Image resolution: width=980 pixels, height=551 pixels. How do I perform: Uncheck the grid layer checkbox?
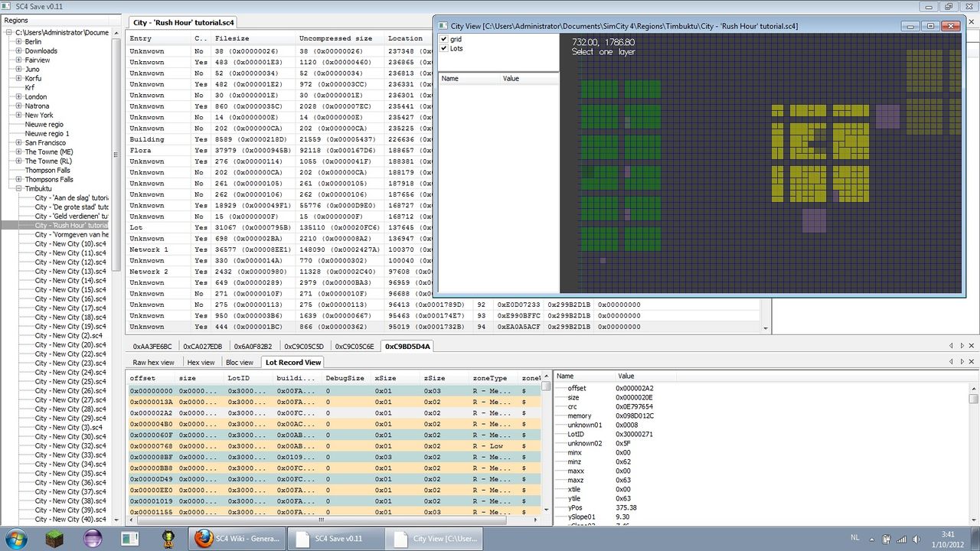click(443, 39)
